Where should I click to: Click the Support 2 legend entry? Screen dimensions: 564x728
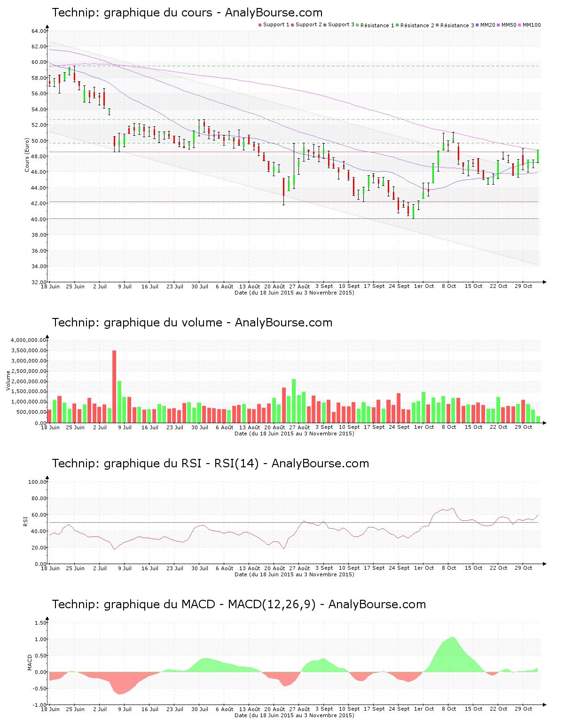(x=306, y=25)
